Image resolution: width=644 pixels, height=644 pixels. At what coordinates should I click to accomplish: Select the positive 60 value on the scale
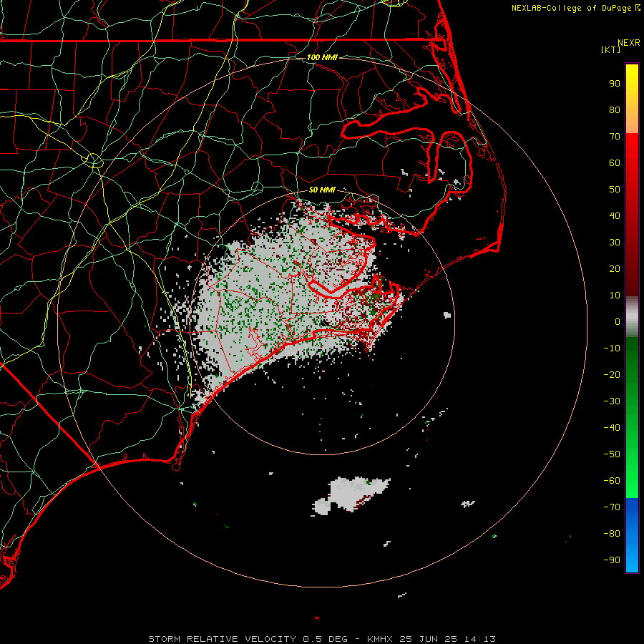[x=615, y=163]
